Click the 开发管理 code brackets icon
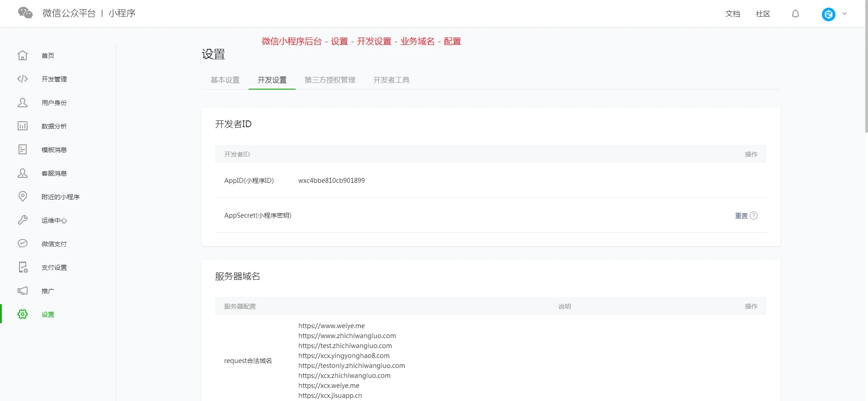This screenshot has height=401, width=868. pos(23,79)
